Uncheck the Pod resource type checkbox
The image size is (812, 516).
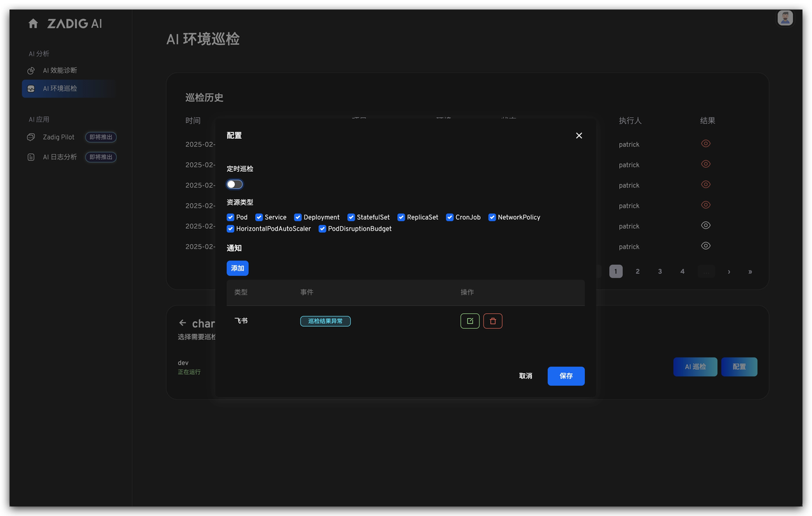[230, 217]
